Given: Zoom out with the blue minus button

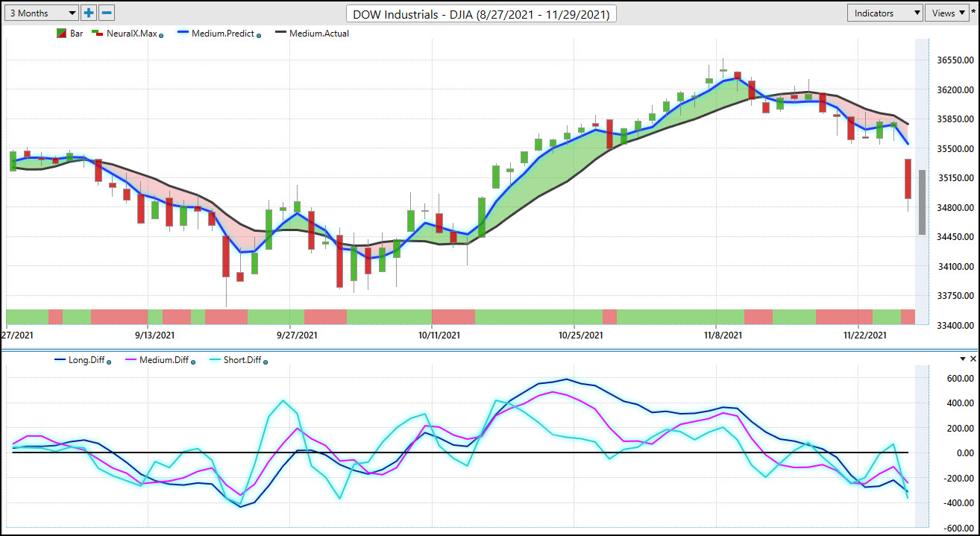Looking at the screenshot, I should pos(107,13).
